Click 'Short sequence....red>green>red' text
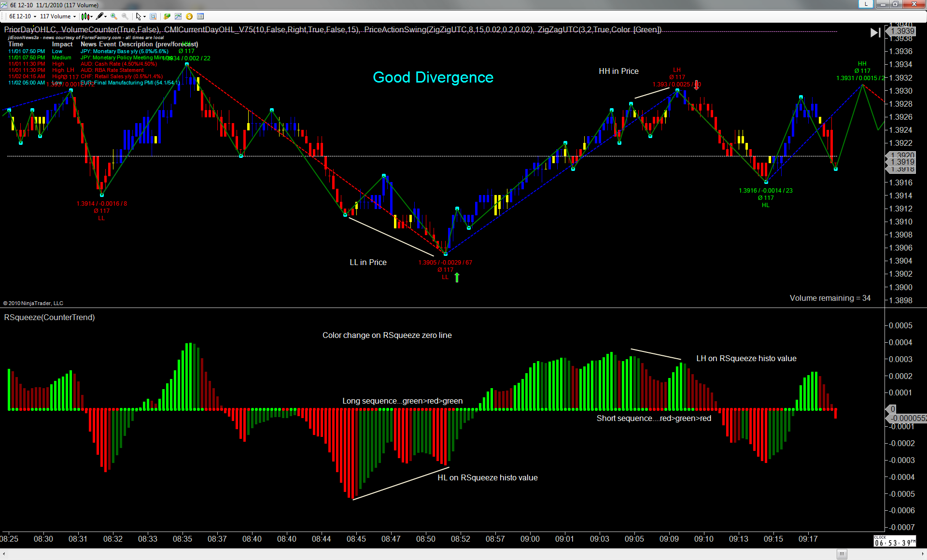This screenshot has width=927, height=560. 654,419
